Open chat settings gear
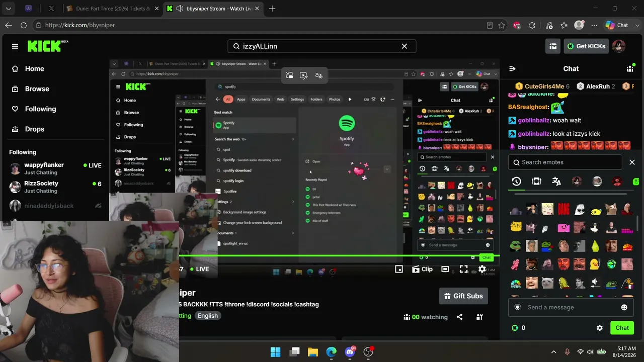Screen dimensions: 644x362 point(600,328)
